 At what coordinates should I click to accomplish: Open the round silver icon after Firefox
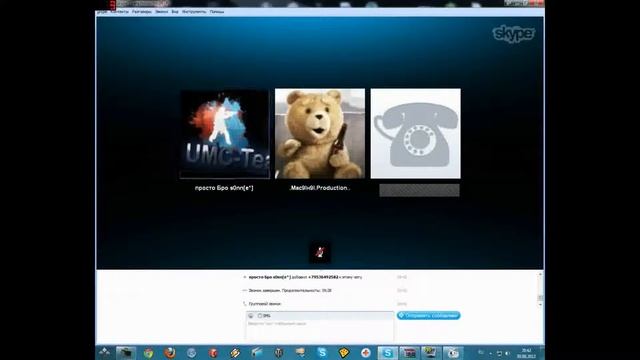tap(191, 352)
